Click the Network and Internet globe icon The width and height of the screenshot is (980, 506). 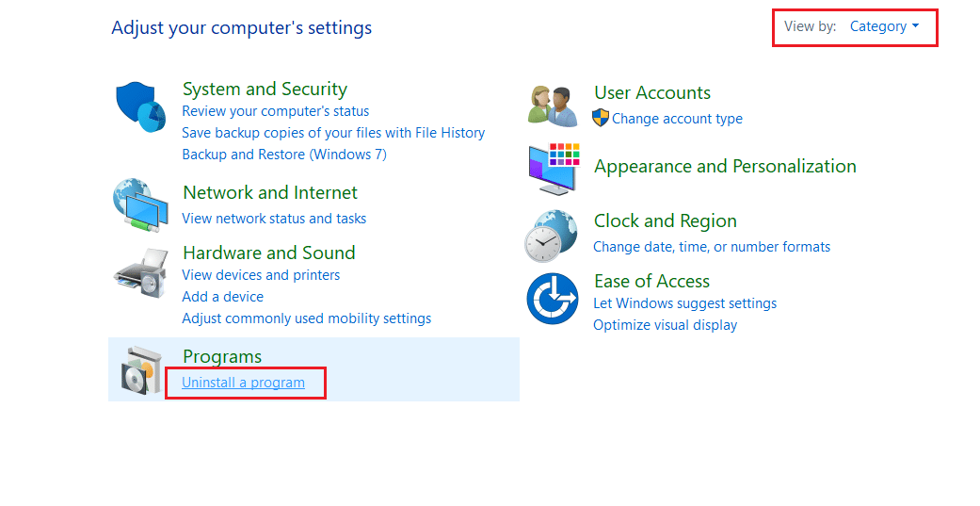(138, 204)
